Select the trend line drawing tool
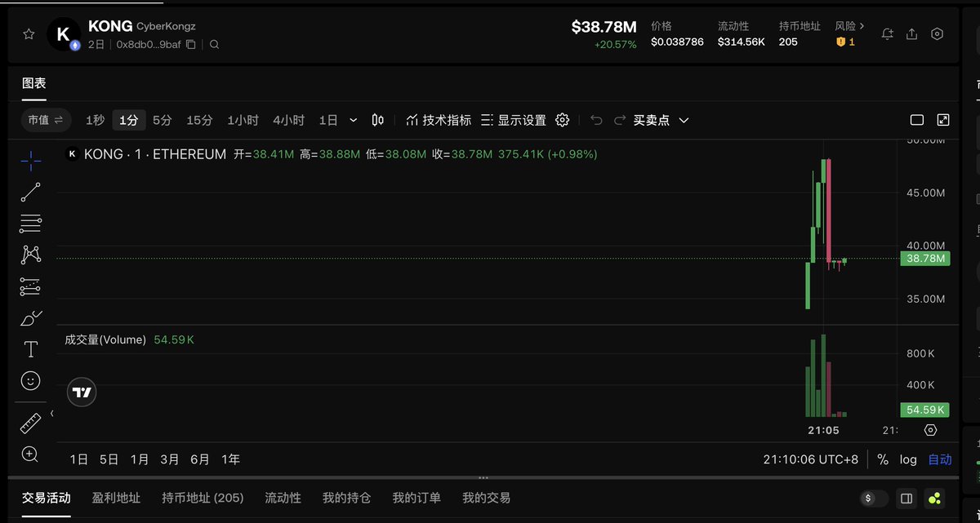The width and height of the screenshot is (980, 523). [30, 193]
